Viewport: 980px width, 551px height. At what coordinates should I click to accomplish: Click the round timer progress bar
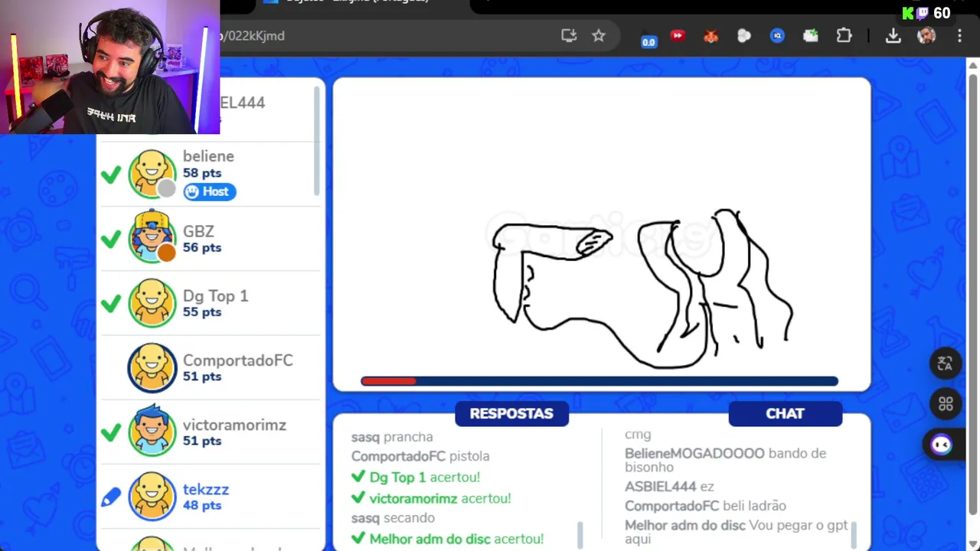coord(599,381)
